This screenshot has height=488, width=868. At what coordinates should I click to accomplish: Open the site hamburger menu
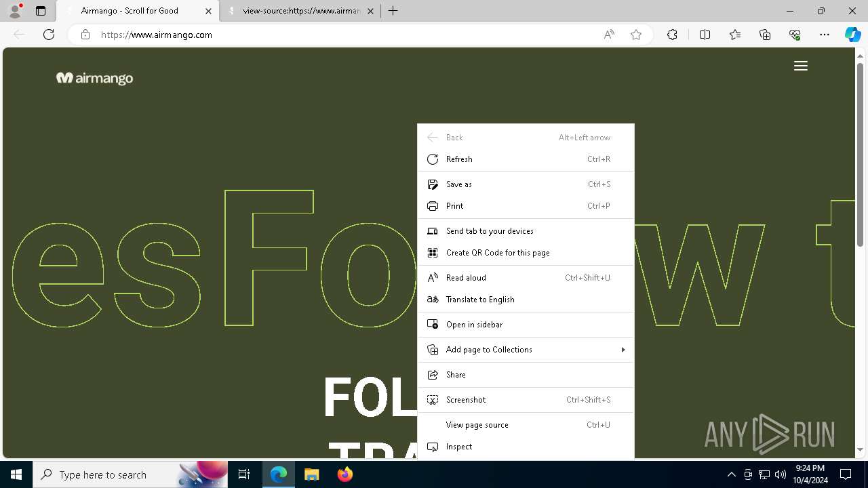pos(801,66)
